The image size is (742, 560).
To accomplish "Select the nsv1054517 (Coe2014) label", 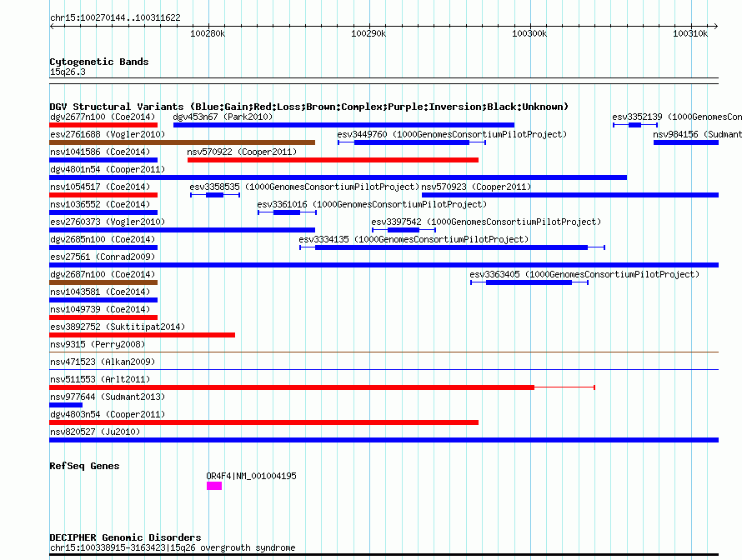I will [100, 187].
